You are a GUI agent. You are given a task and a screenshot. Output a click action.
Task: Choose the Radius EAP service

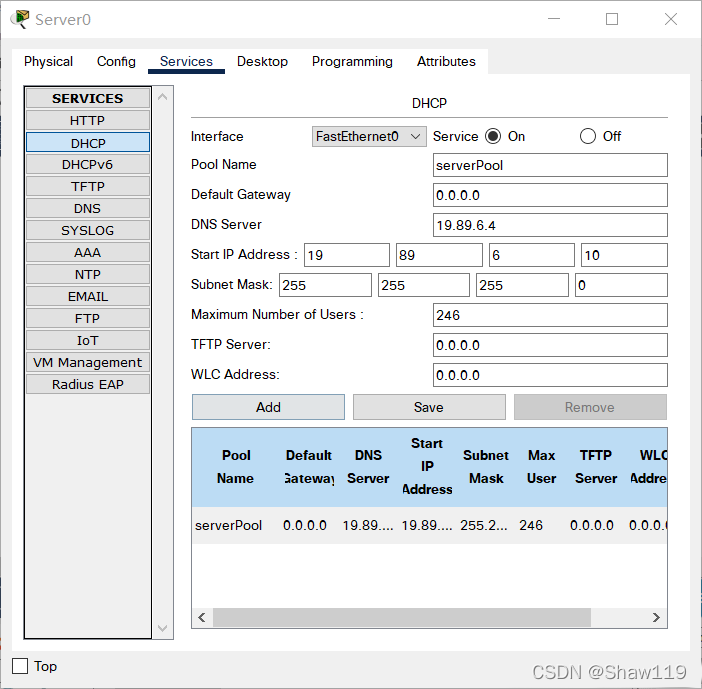pyautogui.click(x=88, y=384)
